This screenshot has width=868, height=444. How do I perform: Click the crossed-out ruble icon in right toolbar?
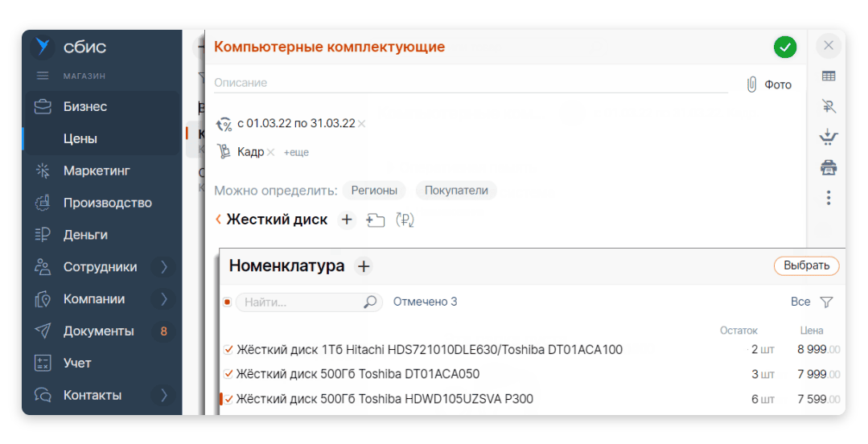(x=828, y=106)
